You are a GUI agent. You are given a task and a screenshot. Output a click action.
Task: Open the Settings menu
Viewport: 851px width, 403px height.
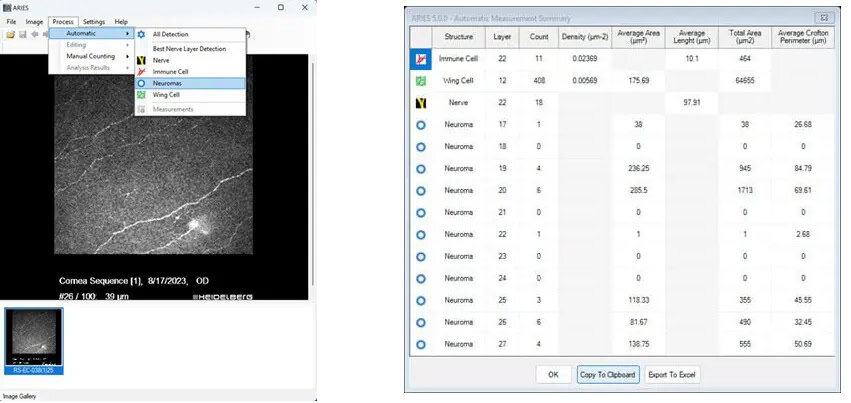tap(94, 22)
